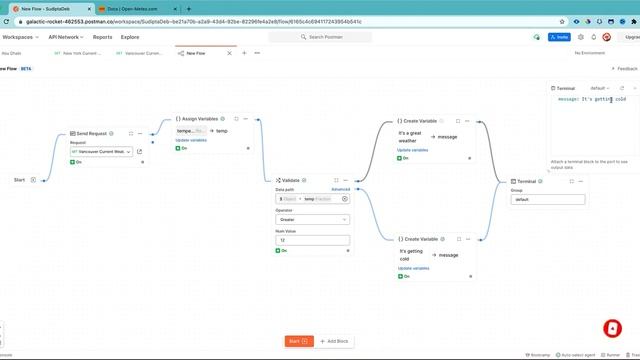Screen dimensions: 640x360
Task: Open Reports menu item
Action: 102,37
